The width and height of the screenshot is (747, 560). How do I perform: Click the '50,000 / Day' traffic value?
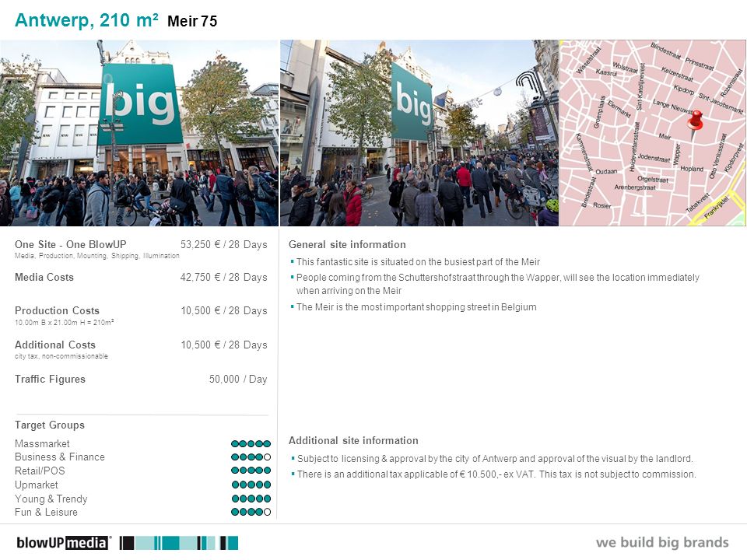tap(238, 379)
